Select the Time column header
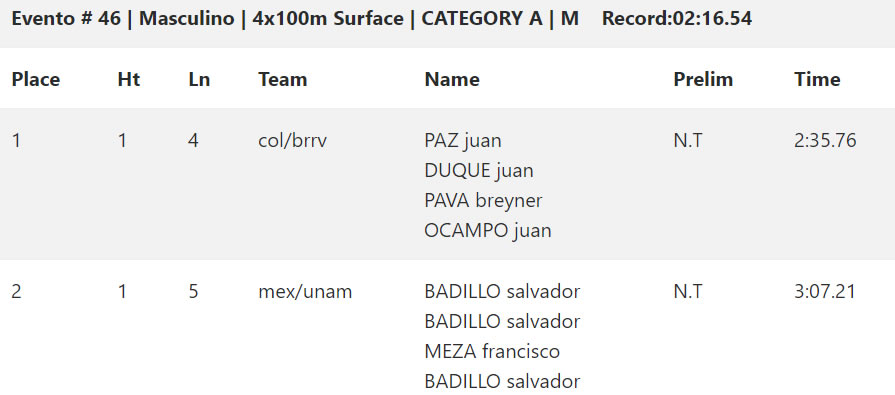The height and width of the screenshot is (395, 895). click(x=817, y=79)
